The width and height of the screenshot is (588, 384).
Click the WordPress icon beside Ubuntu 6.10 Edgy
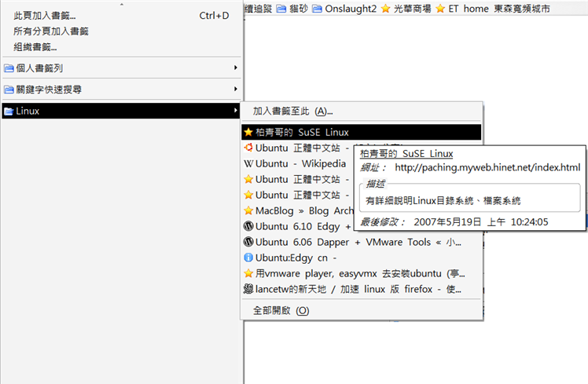(x=248, y=226)
